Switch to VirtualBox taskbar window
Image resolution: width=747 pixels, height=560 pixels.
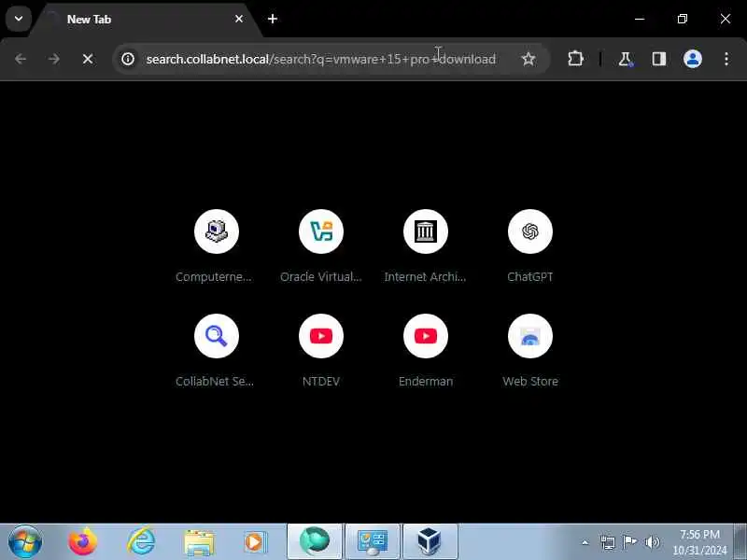tap(430, 542)
